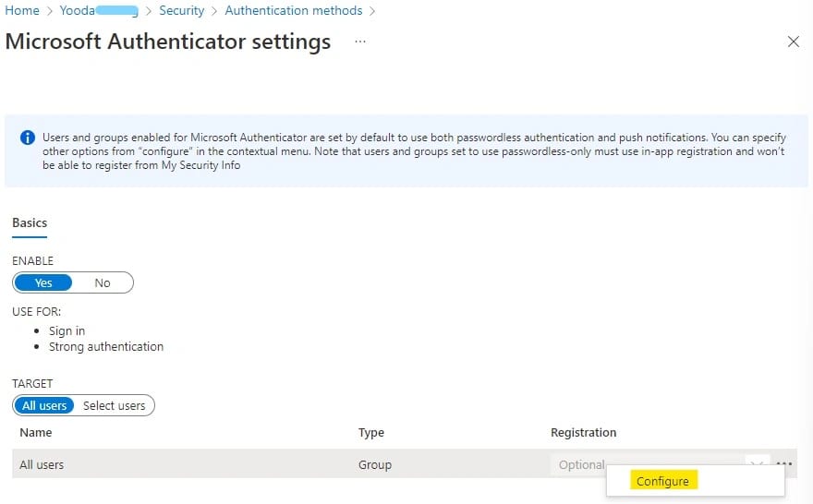Select the All users group name in the table
Image resolution: width=813 pixels, height=504 pixels.
42,464
